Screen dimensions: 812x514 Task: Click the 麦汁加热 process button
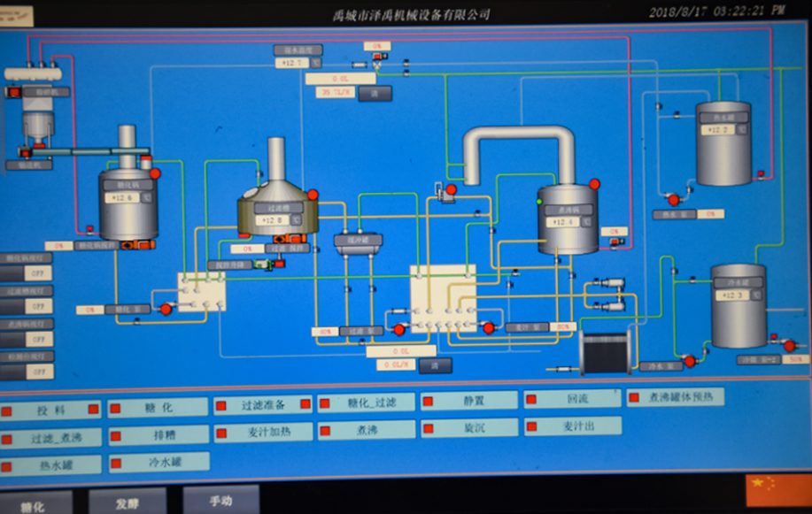click(263, 433)
